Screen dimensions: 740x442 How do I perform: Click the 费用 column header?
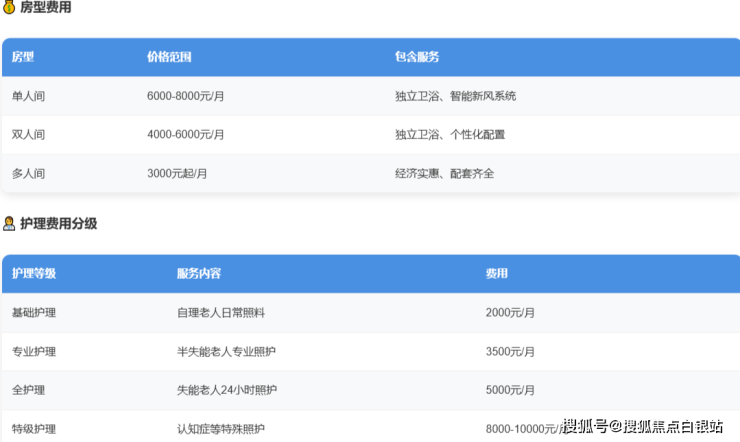click(x=497, y=273)
